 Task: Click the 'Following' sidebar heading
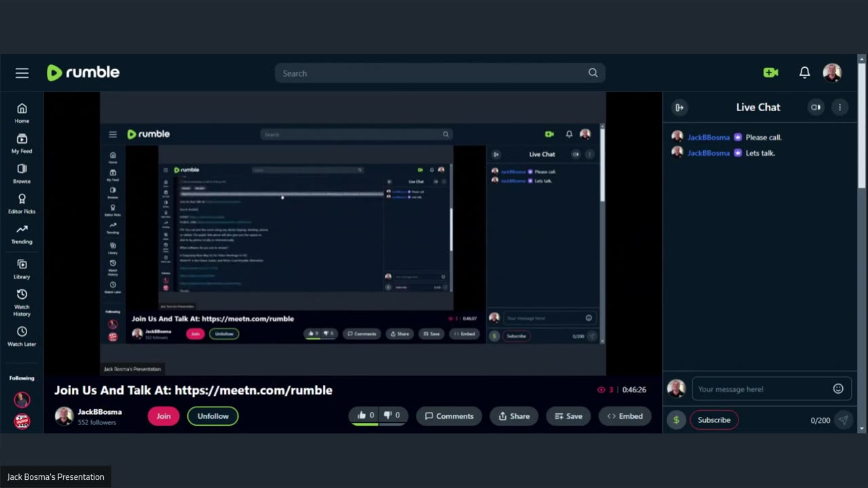(x=22, y=378)
